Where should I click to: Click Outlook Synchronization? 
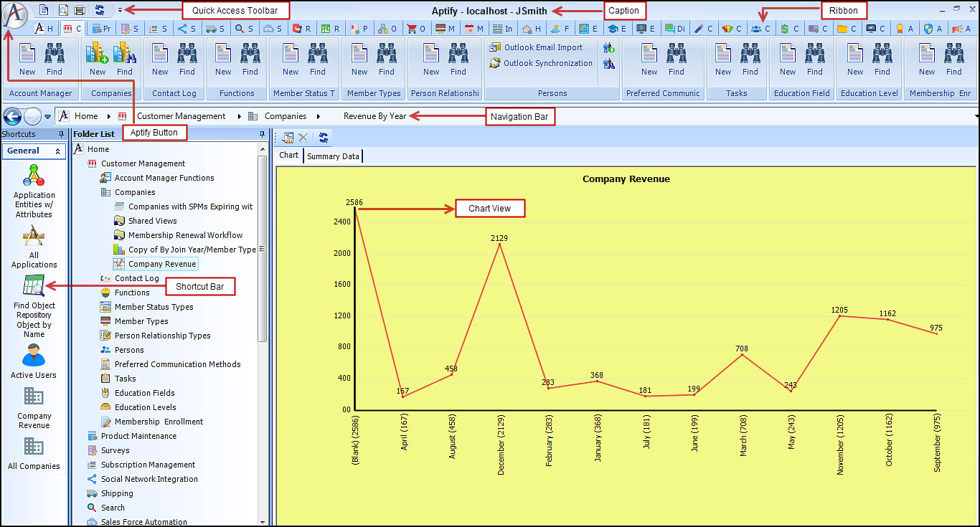point(541,63)
